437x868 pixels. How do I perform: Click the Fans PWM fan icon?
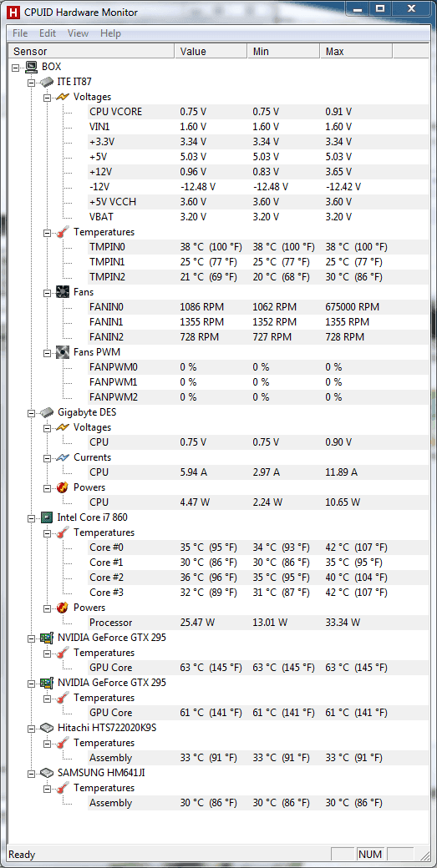click(63, 351)
